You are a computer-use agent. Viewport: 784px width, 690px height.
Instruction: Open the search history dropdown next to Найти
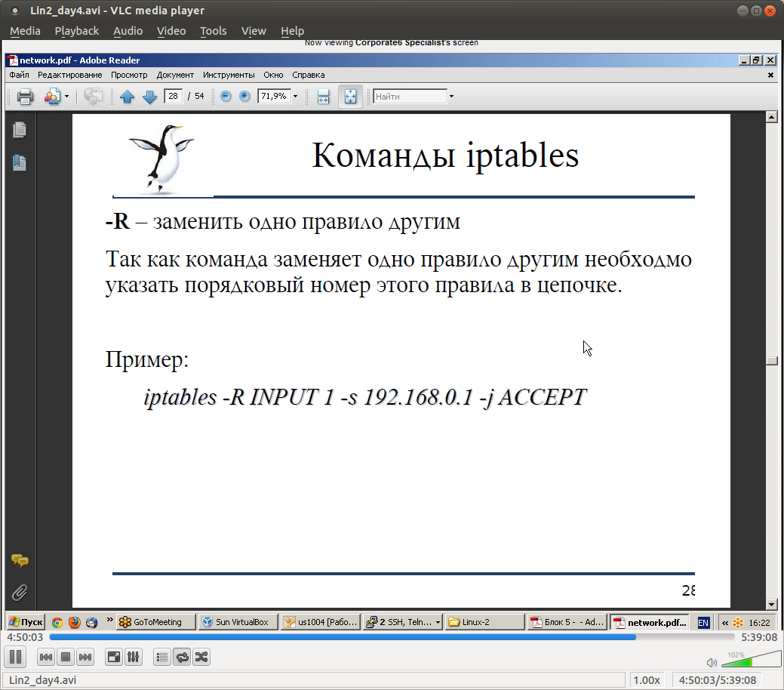pos(450,96)
